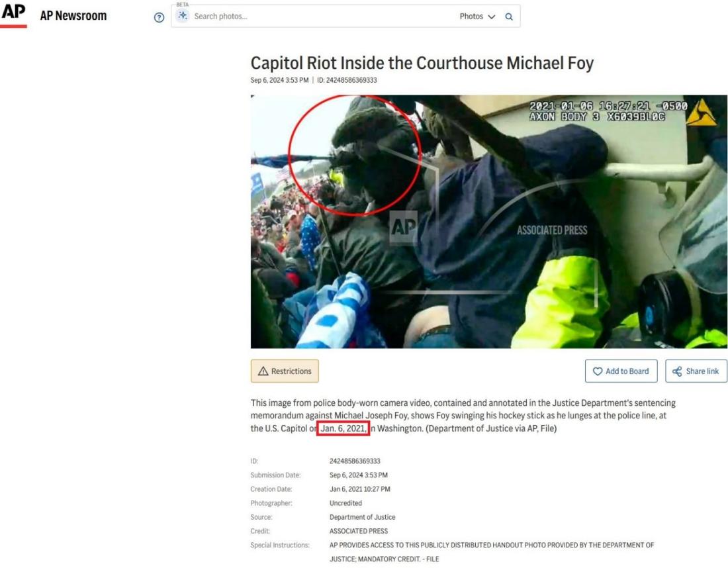Viewport: 728px width, 568px height.
Task: Open the help question mark icon
Action: point(159,18)
